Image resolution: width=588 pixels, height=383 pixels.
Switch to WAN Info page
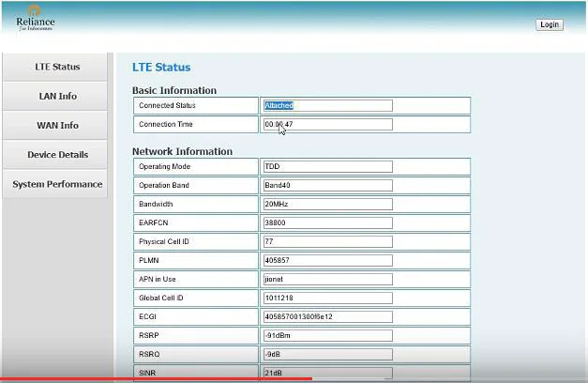click(57, 125)
